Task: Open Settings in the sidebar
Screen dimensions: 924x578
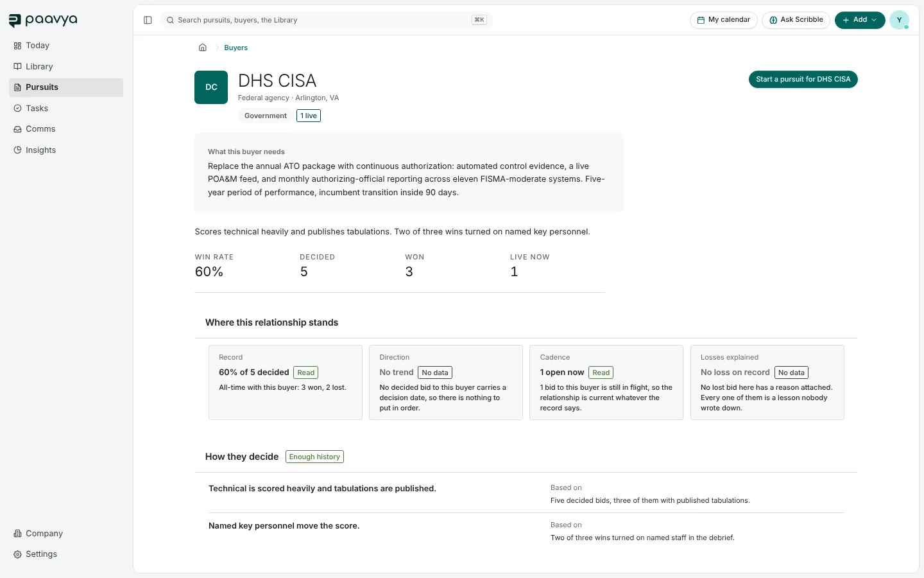Action: tap(66, 554)
